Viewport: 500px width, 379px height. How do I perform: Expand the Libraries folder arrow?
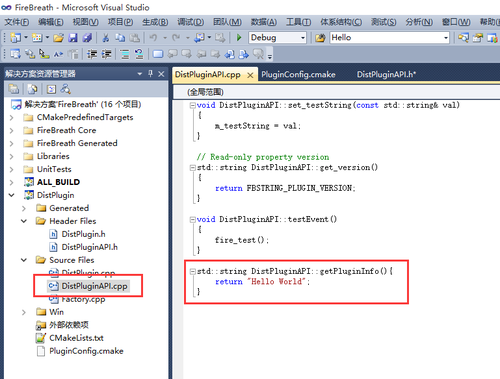tap(12, 157)
